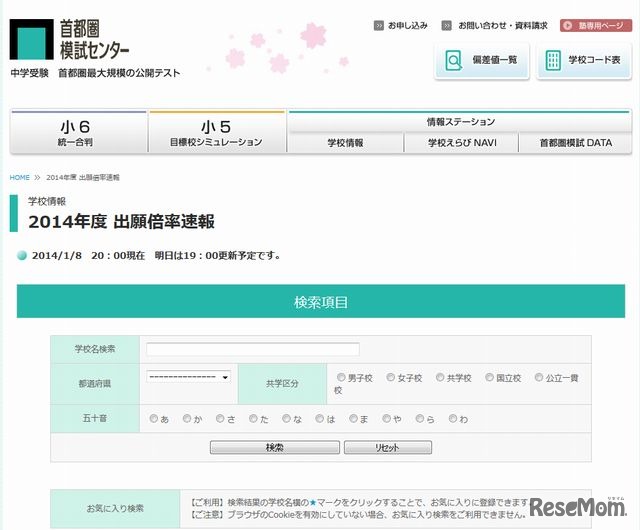Click the 学校名検索 label cell
The width and height of the screenshot is (640, 530).
tap(95, 350)
